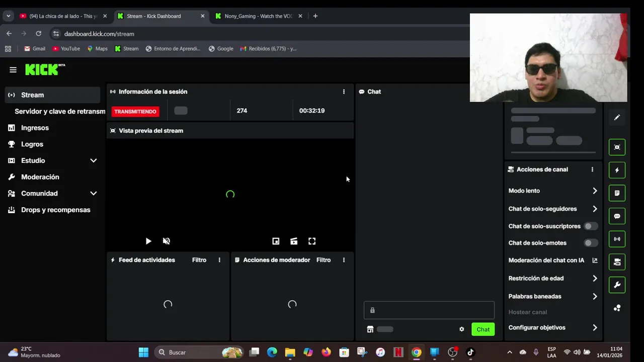Image resolution: width=644 pixels, height=362 pixels.
Task: Open TikTok from the taskbar
Action: coord(470,352)
